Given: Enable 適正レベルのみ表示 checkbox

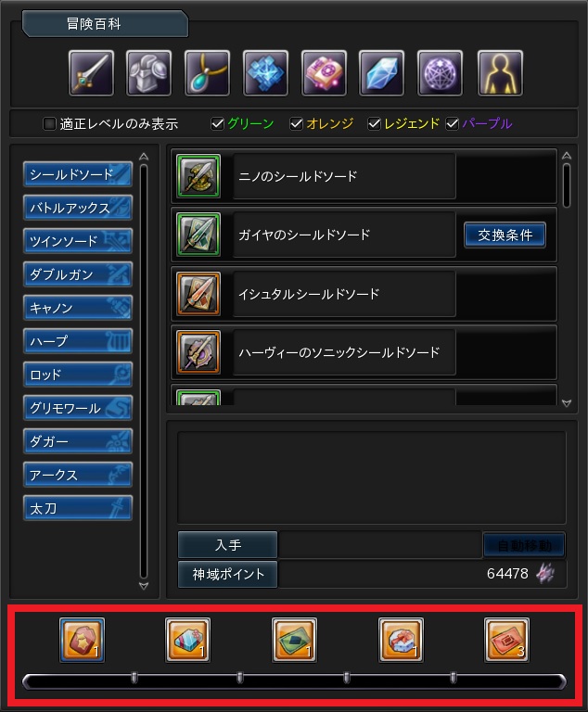Looking at the screenshot, I should tap(49, 123).
